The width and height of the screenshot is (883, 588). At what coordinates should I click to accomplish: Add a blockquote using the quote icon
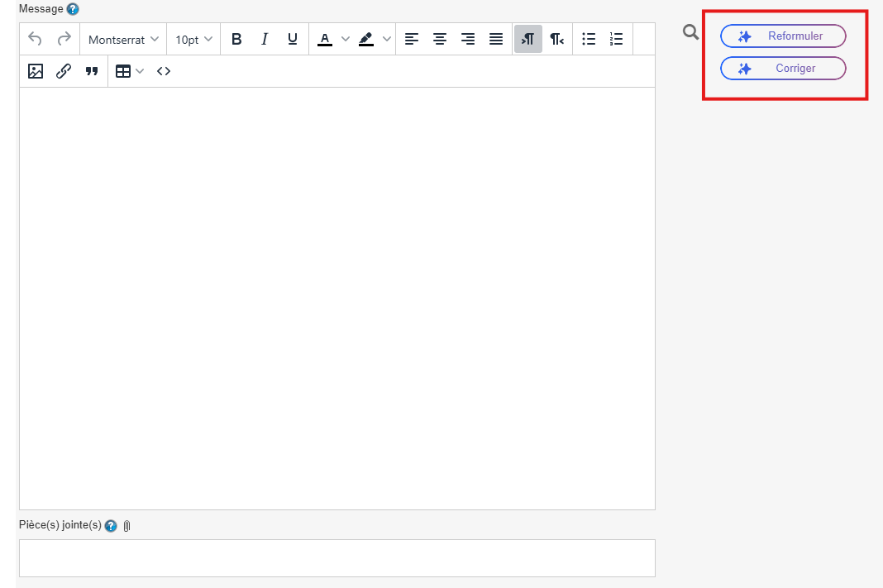click(x=92, y=71)
